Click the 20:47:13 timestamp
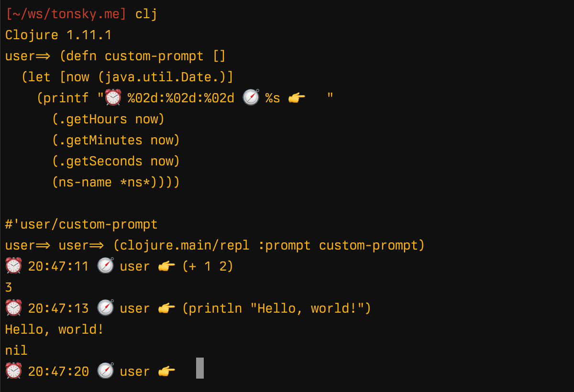Viewport: 574px width, 392px height. tap(58, 308)
